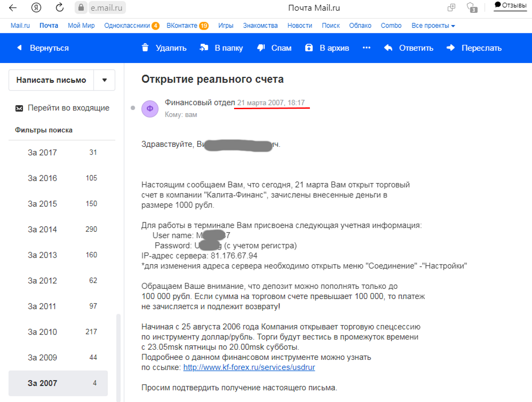Archive the message with В архив
Viewport: 532px width, 402px height.
[x=327, y=48]
